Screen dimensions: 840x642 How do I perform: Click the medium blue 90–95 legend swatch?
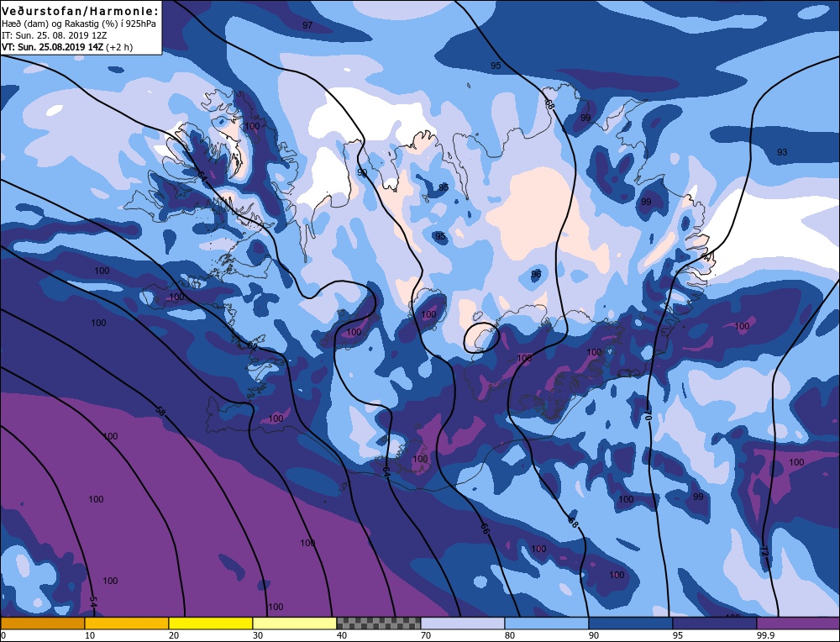[631, 623]
